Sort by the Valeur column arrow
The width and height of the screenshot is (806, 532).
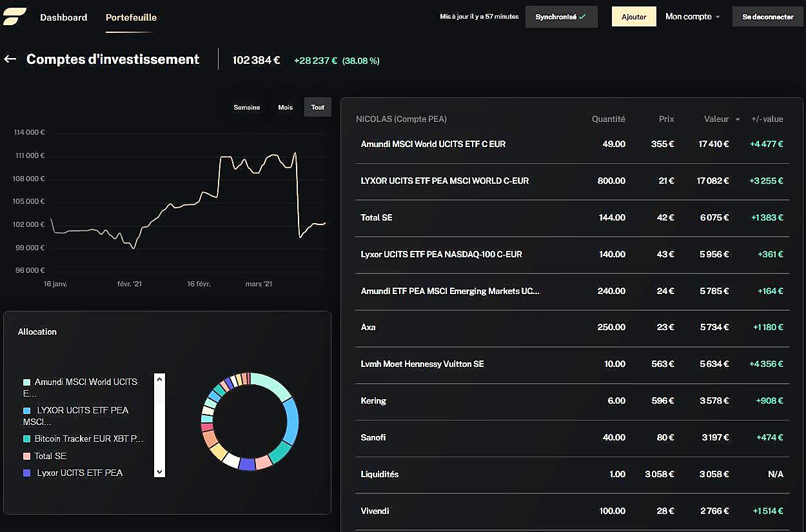pos(737,119)
